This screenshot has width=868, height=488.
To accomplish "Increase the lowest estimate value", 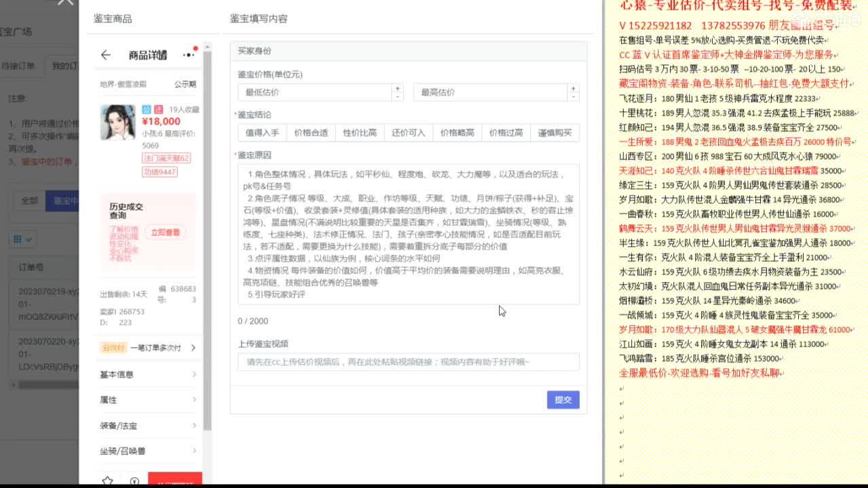I will (397, 89).
